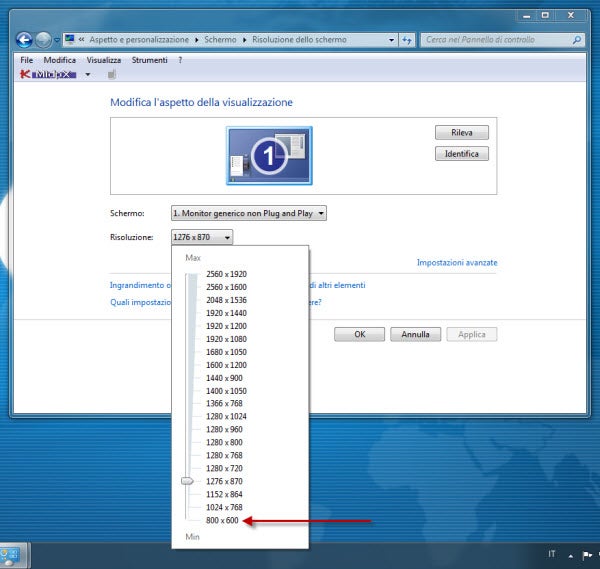600x569 pixels.
Task: Show hidden tray icons arrow
Action: pyautogui.click(x=571, y=556)
